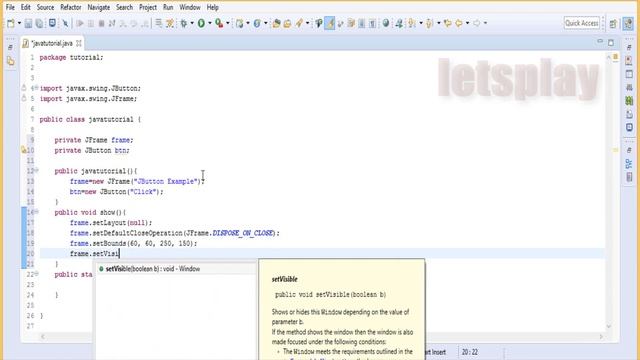The image size is (640, 360).
Task: Click the Step Over icon
Action: pyautogui.click(x=133, y=23)
